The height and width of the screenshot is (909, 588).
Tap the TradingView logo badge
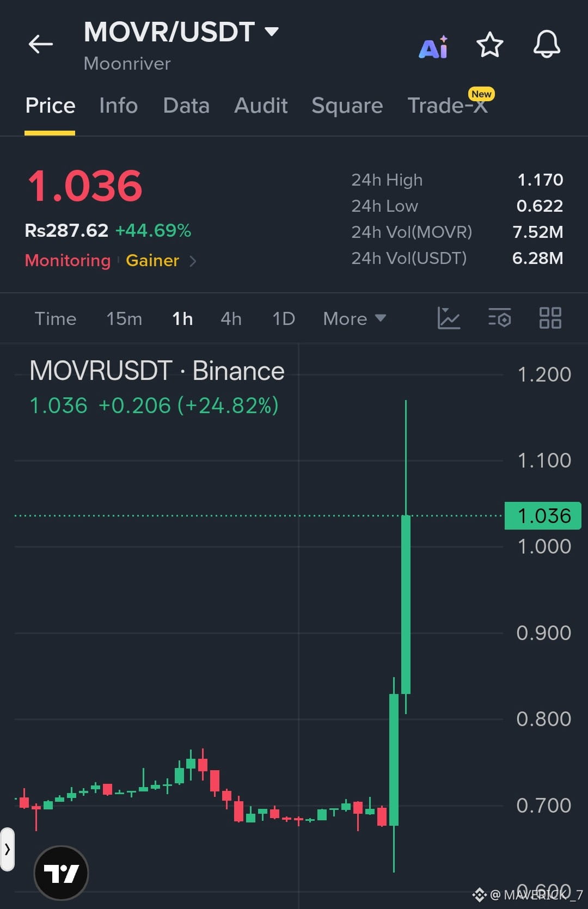(x=61, y=873)
